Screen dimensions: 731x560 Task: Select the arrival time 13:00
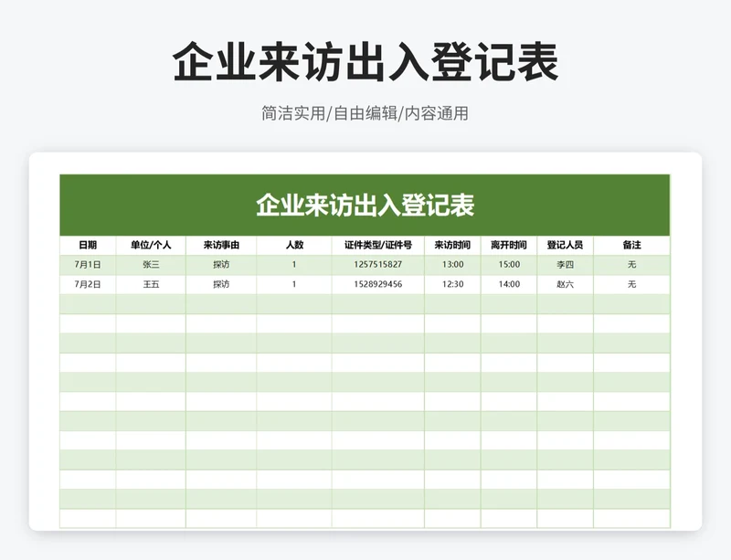pos(452,264)
